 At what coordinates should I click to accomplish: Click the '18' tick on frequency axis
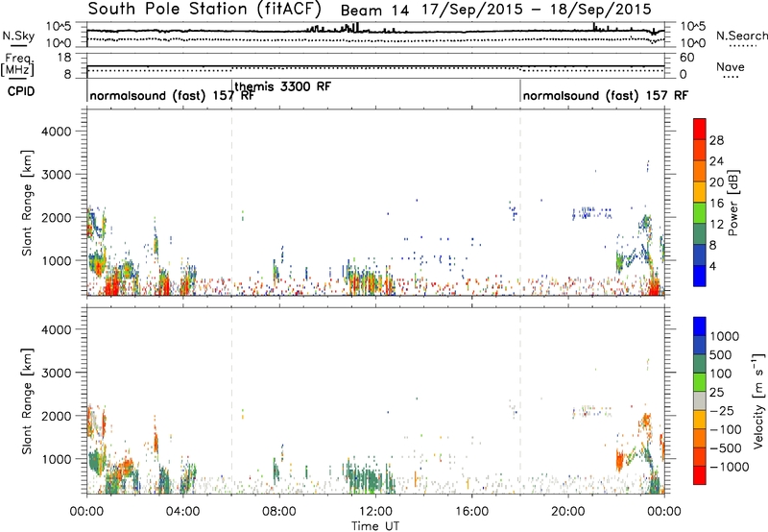point(64,58)
